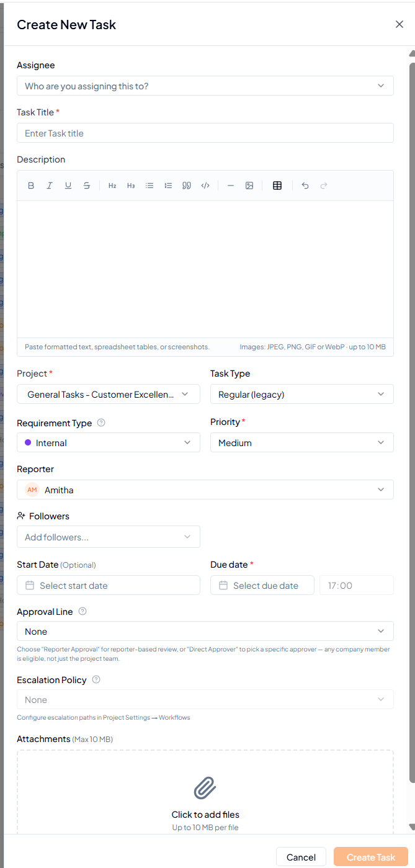Screen dimensions: 415x868
Task: Click the Cancel button
Action: pyautogui.click(x=301, y=857)
